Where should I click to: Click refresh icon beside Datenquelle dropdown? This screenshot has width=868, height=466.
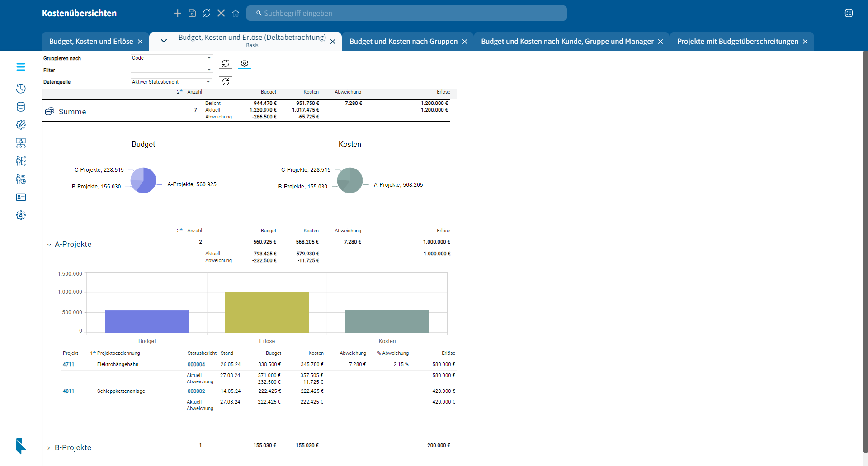click(226, 82)
